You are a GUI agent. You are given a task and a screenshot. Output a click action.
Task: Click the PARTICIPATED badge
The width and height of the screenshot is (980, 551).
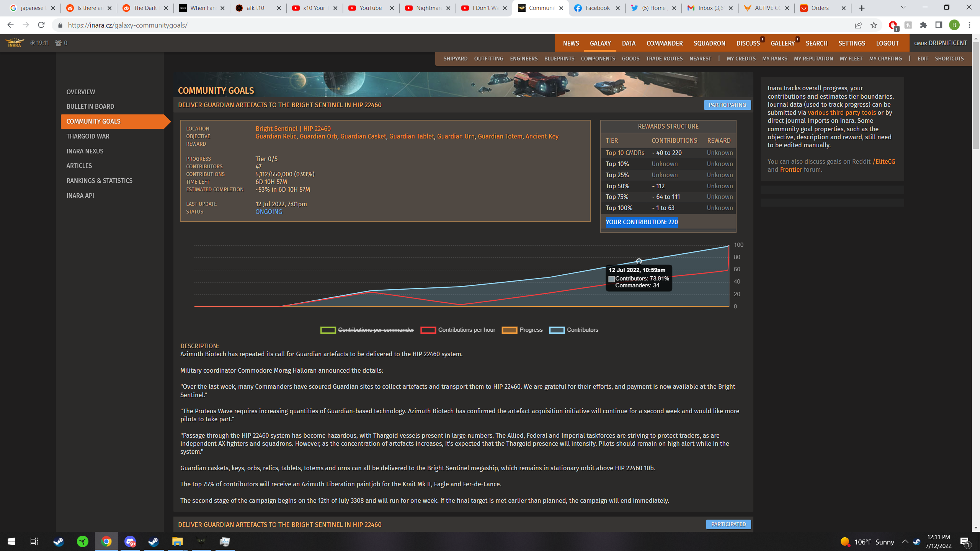click(x=728, y=524)
